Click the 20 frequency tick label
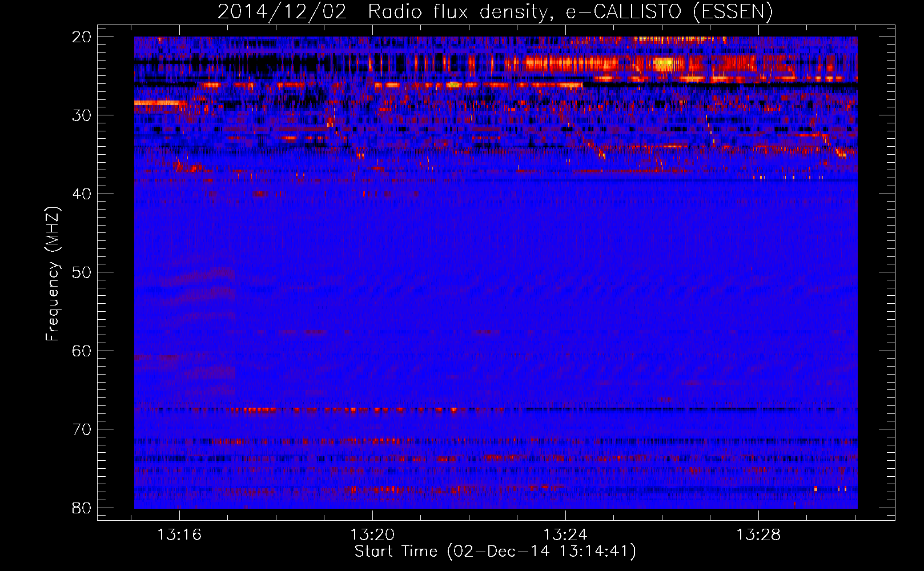924x571 pixels. pos(82,37)
